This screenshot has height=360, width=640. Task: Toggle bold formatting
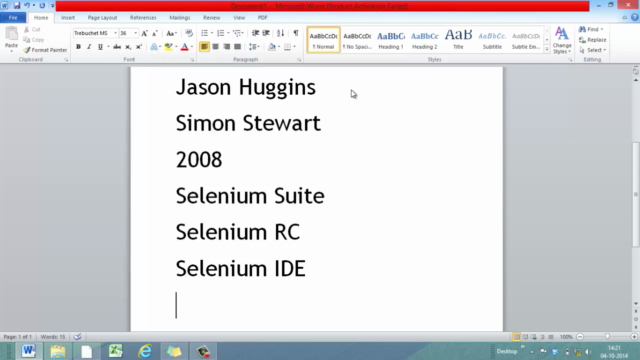(78, 47)
